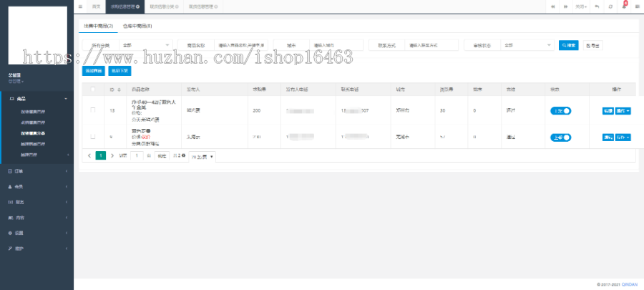Refresh the page with the circular arrow icon
The image size is (644, 290).
coord(610,6)
